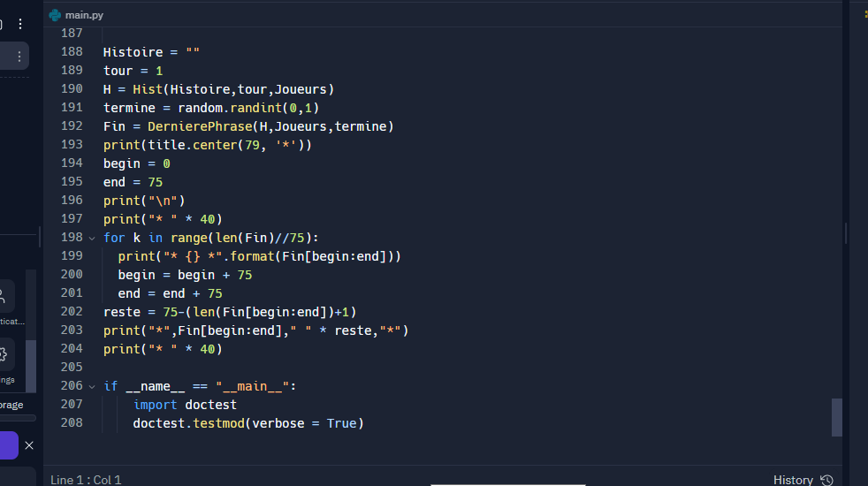Click line number 192 in the gutter
Screen dimensions: 868x486
click(72, 126)
